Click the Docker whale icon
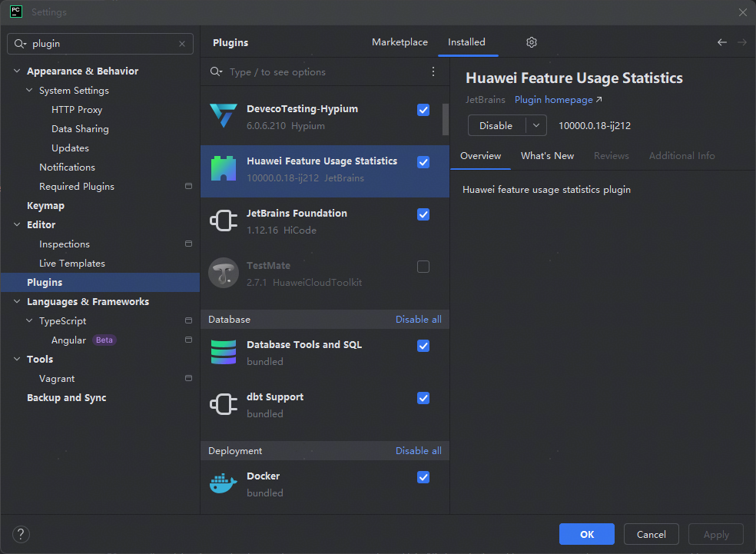 click(224, 484)
